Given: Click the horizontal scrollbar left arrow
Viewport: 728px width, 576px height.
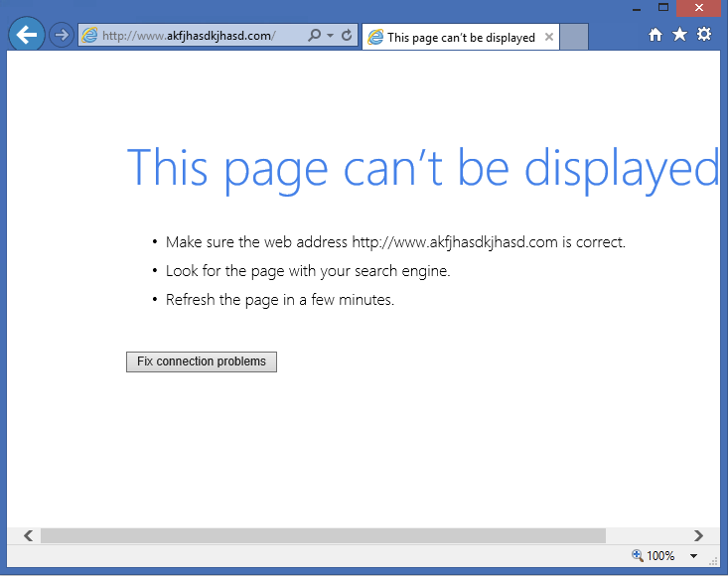Looking at the screenshot, I should tap(28, 535).
